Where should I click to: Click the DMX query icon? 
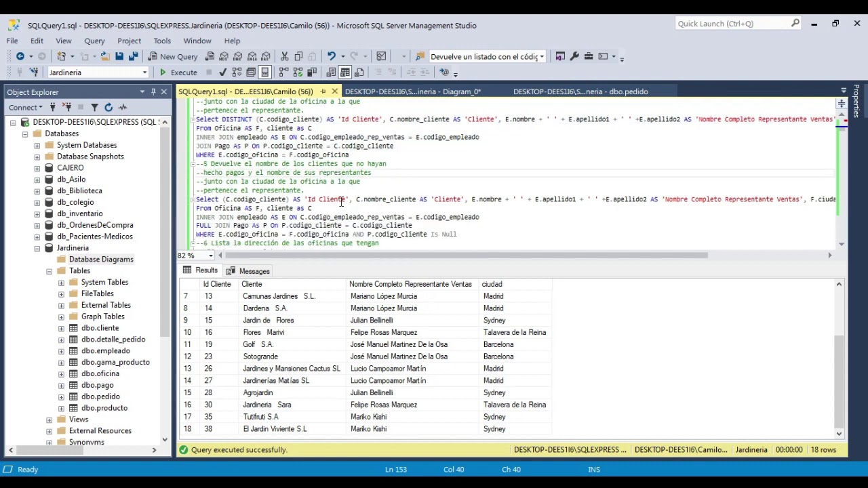238,56
